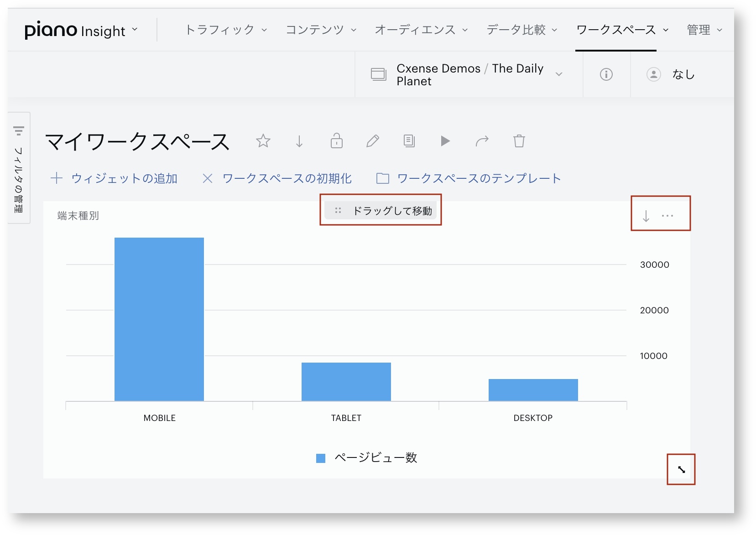Click the pencil edit icon
This screenshot has height=535, width=756.
coord(373,141)
